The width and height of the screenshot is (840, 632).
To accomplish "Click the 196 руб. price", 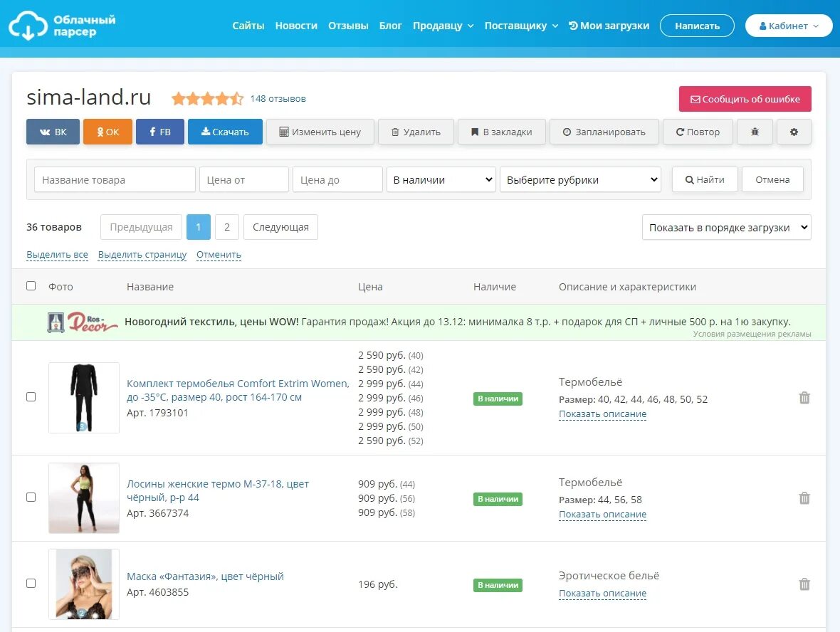I will click(378, 584).
